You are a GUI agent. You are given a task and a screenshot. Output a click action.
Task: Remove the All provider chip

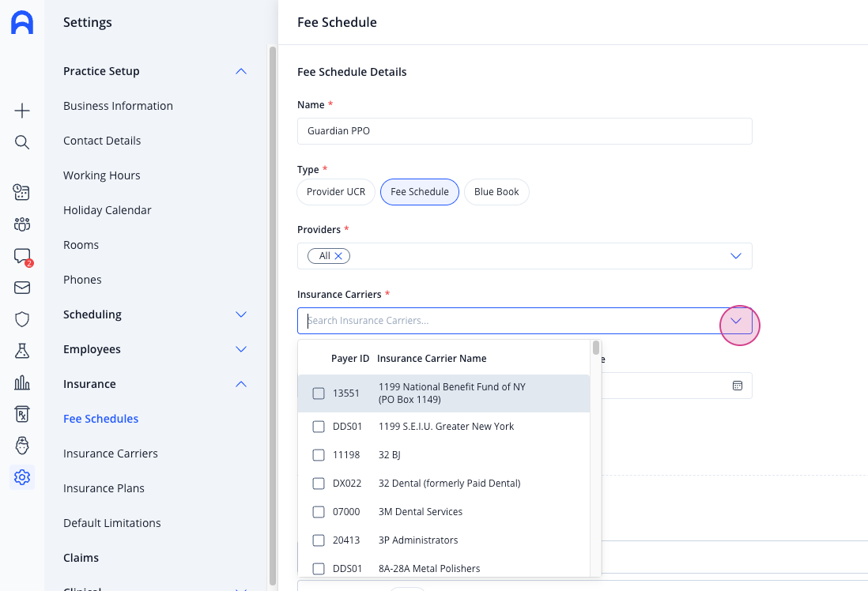click(338, 256)
